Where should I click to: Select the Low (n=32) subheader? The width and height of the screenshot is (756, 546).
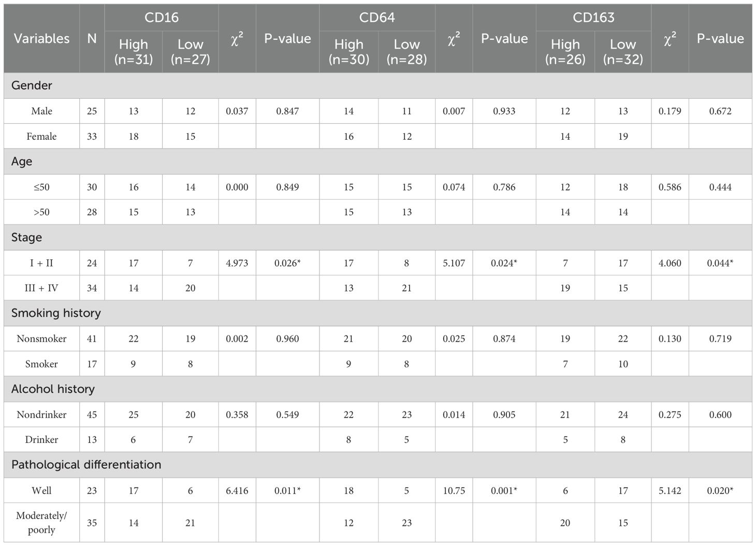click(x=623, y=52)
